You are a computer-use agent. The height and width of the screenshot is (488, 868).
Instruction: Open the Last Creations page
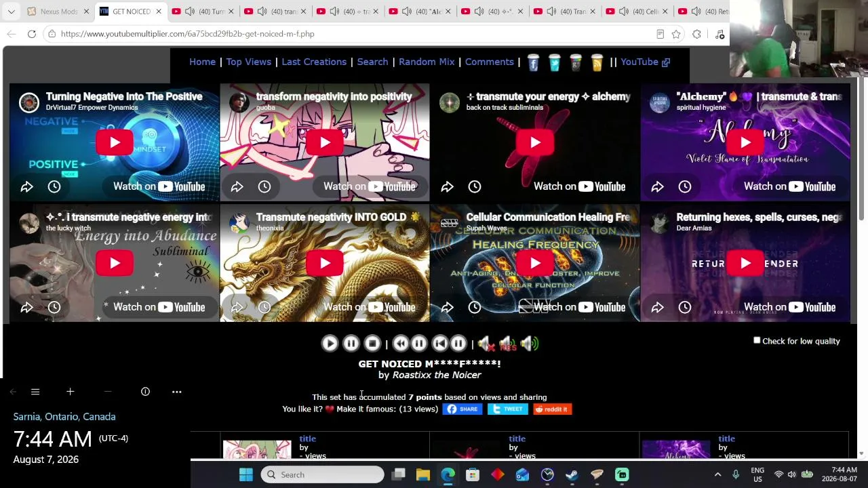(x=314, y=62)
